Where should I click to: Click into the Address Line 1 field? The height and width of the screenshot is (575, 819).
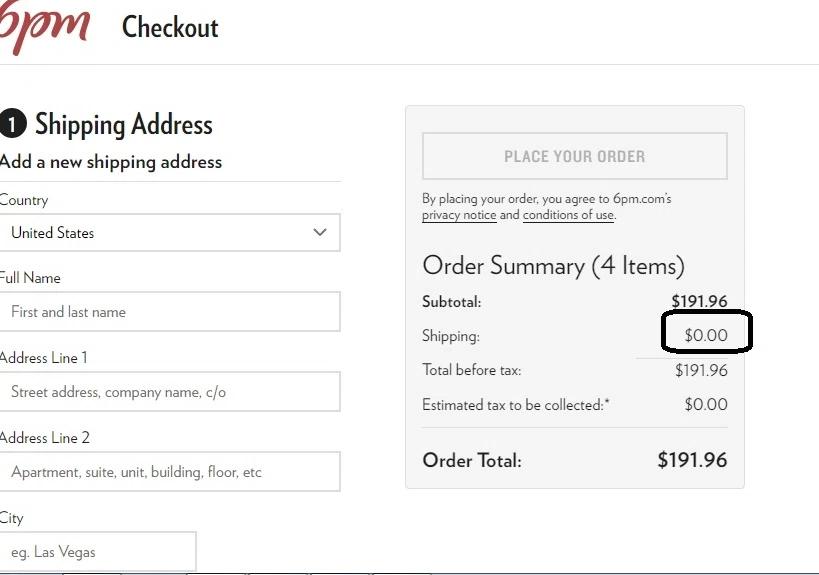(169, 392)
